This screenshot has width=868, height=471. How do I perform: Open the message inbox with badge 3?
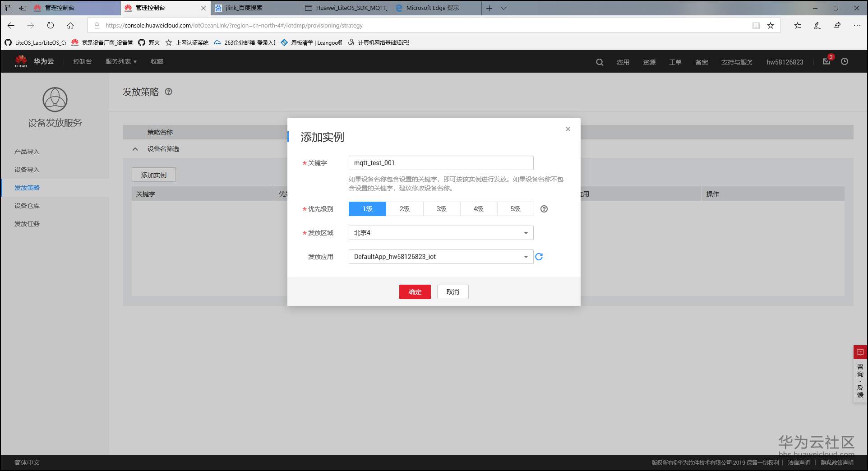click(x=827, y=61)
